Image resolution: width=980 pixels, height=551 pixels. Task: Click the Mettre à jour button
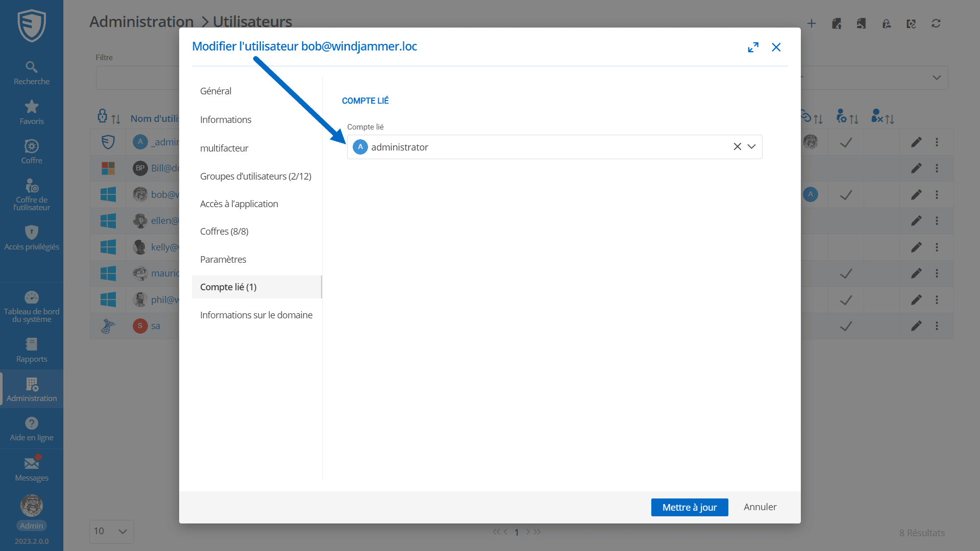tap(689, 507)
